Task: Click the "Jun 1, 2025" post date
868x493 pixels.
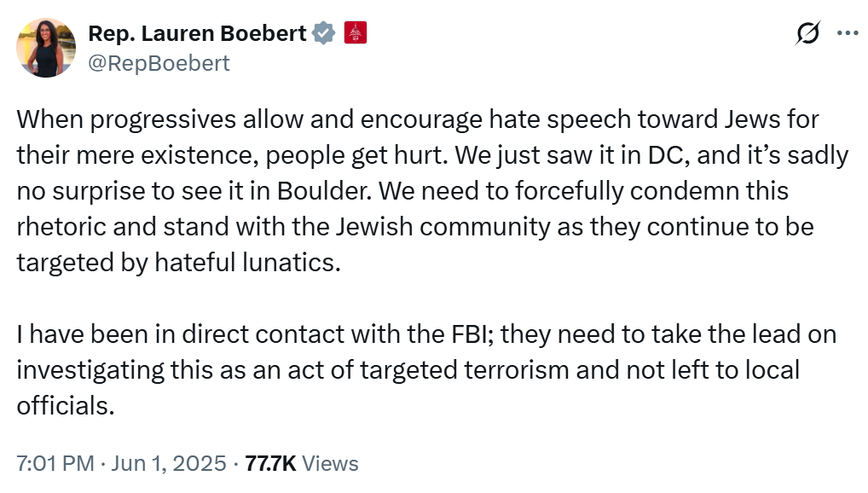Action: (171, 463)
